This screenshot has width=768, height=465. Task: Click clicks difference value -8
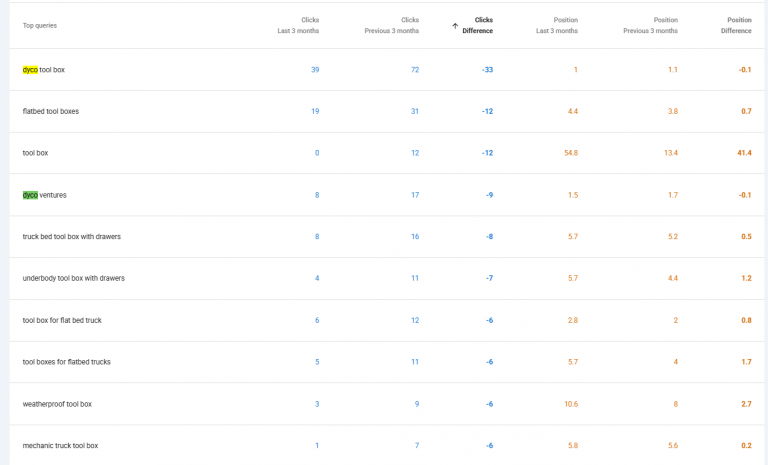[489, 237]
